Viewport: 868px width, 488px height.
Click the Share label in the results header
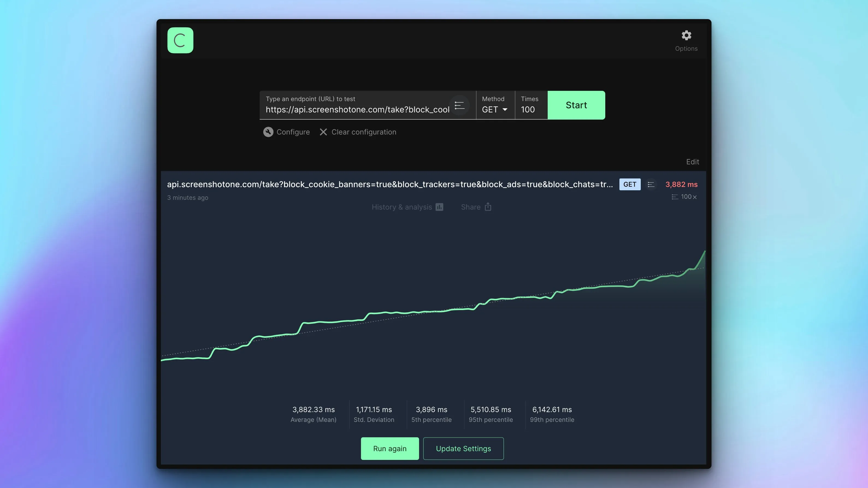[470, 207]
